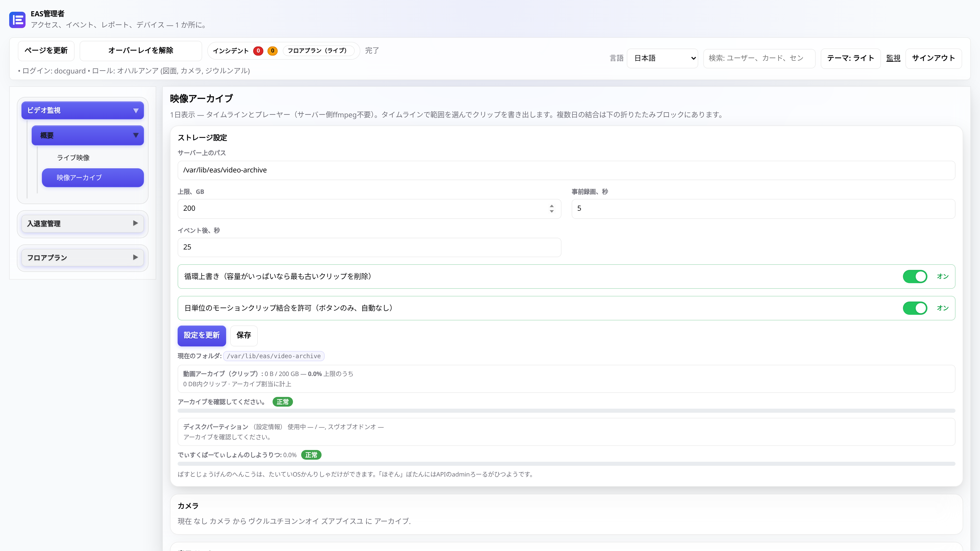Click the /var/lib/eas/video-archive folder chip

[x=274, y=356]
